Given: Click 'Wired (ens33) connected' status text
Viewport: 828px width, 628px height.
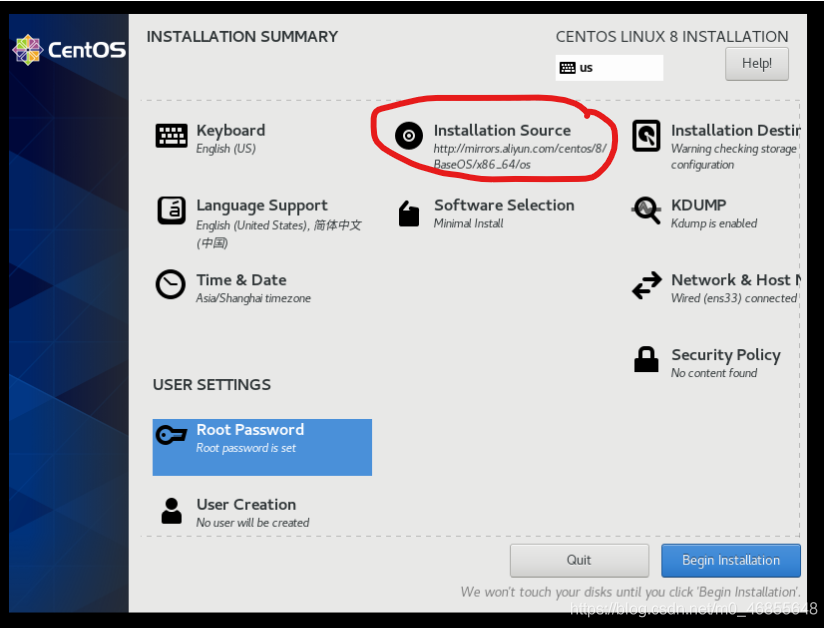Looking at the screenshot, I should [x=734, y=298].
